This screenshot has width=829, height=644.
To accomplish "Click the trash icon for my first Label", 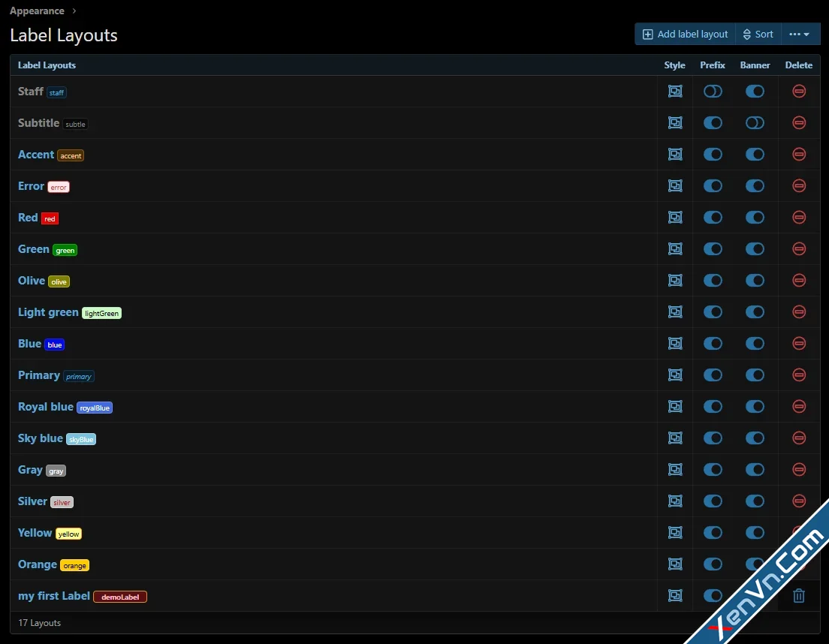I will tap(798, 595).
